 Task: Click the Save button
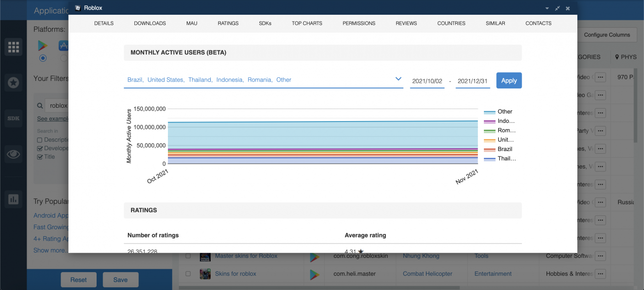click(x=121, y=279)
